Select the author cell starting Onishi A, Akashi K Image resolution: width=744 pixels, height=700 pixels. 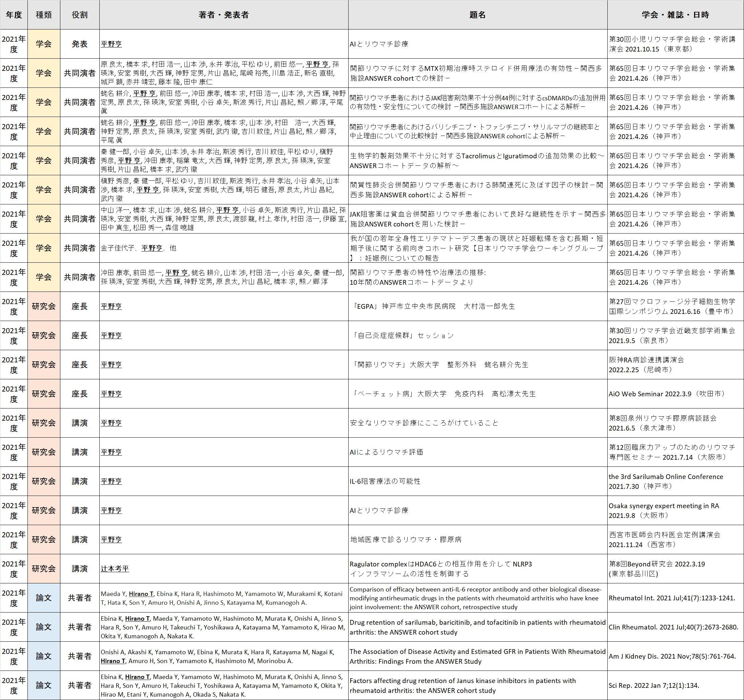[x=224, y=657]
